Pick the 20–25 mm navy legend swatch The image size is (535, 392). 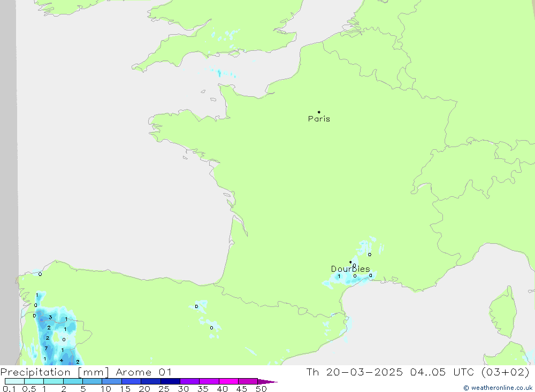click(151, 381)
